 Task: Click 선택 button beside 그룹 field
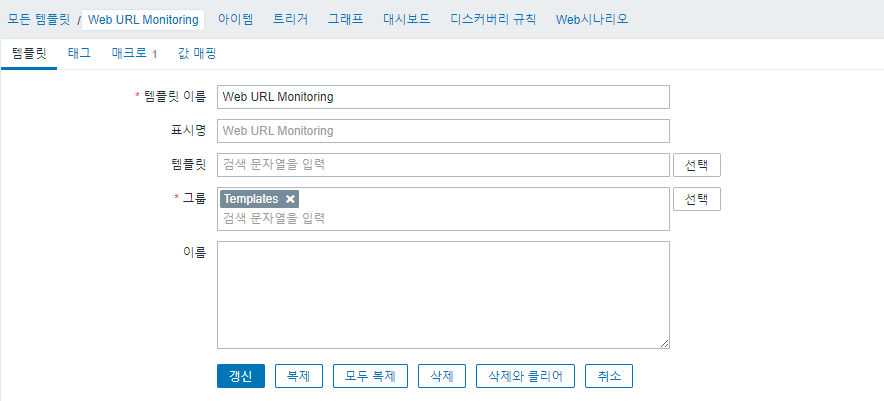[697, 199]
